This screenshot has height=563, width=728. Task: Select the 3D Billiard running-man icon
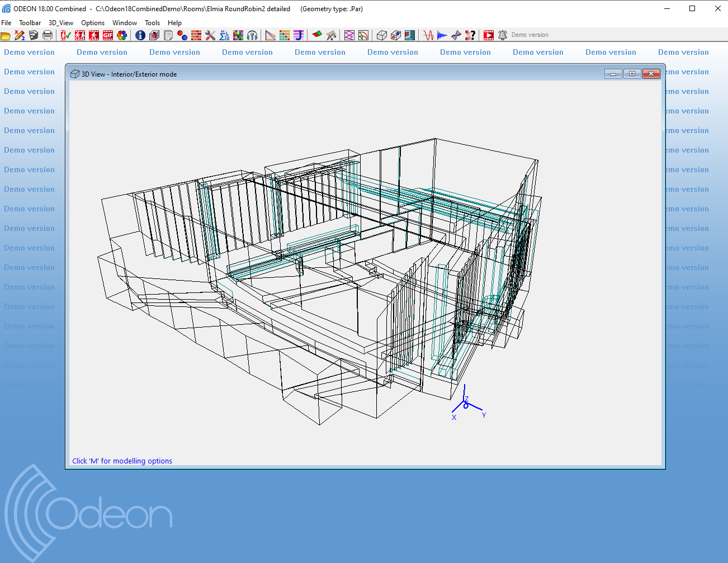tap(93, 35)
